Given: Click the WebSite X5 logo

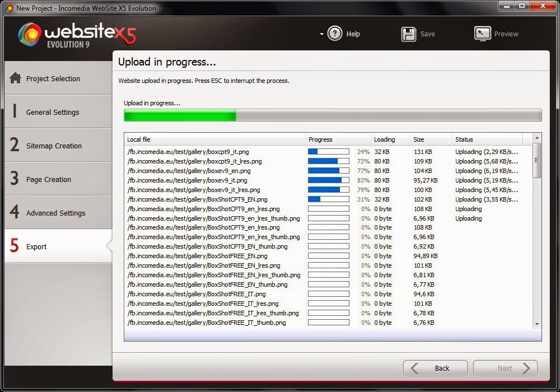Looking at the screenshot, I should click(x=77, y=35).
